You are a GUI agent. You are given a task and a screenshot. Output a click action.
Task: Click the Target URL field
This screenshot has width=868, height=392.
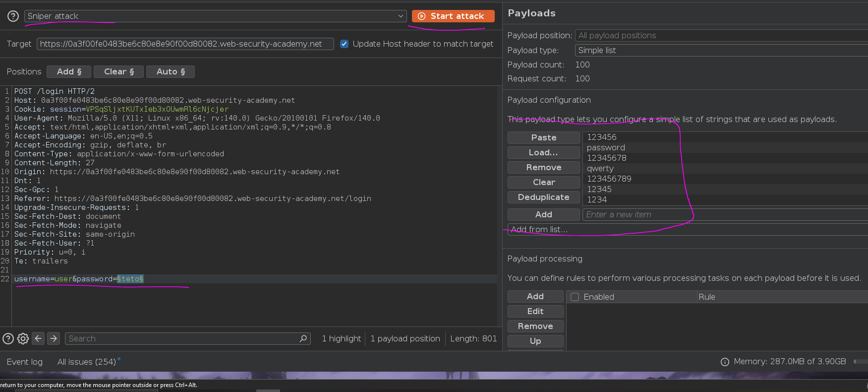185,44
